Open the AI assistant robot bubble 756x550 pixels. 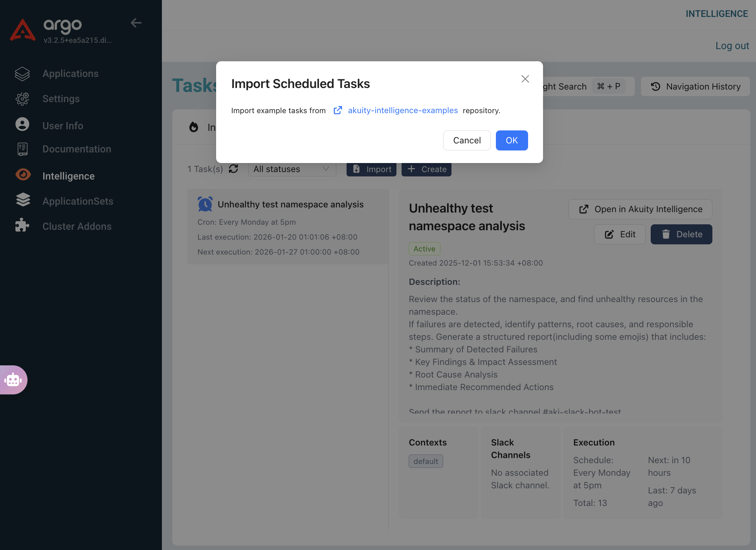(x=13, y=380)
